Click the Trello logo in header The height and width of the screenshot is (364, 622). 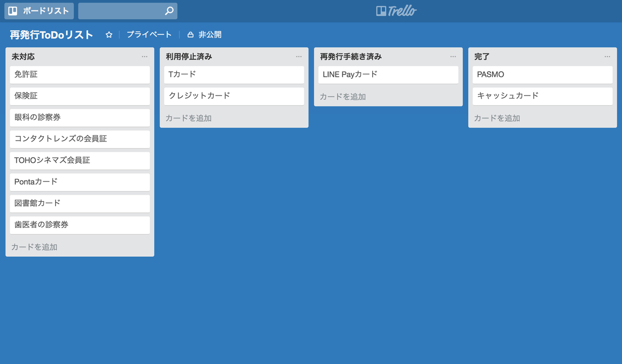pos(396,11)
